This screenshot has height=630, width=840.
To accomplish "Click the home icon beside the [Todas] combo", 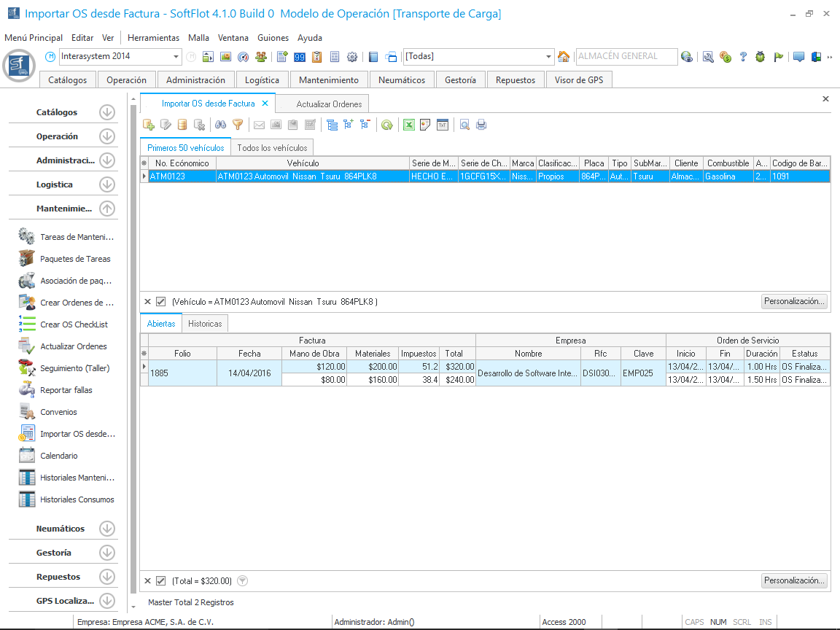I will click(564, 57).
